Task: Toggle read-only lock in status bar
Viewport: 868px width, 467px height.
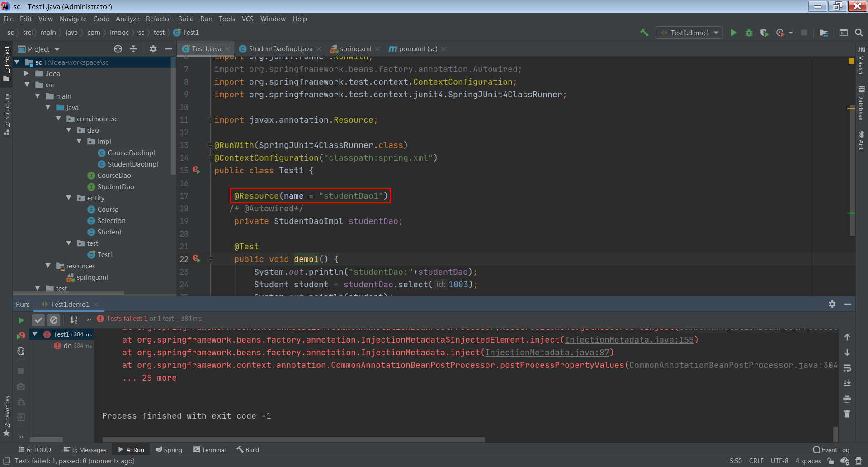Action: 831,461
